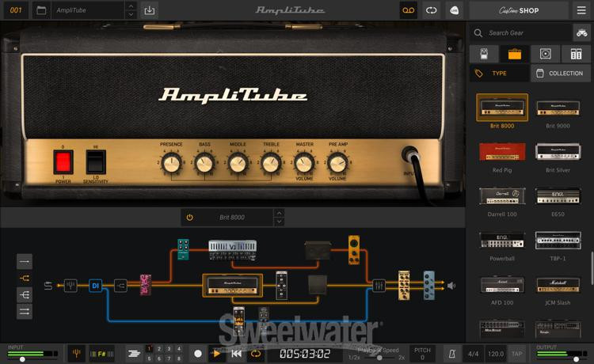The width and height of the screenshot is (594, 364).
Task: Pick the Darrell 100 amp
Action: tap(502, 196)
